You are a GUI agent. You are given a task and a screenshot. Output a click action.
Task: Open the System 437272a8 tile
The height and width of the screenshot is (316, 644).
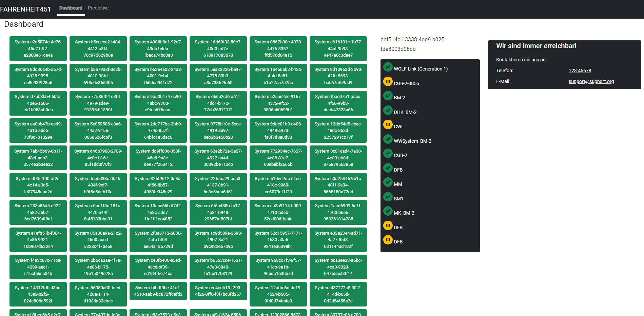338,294
